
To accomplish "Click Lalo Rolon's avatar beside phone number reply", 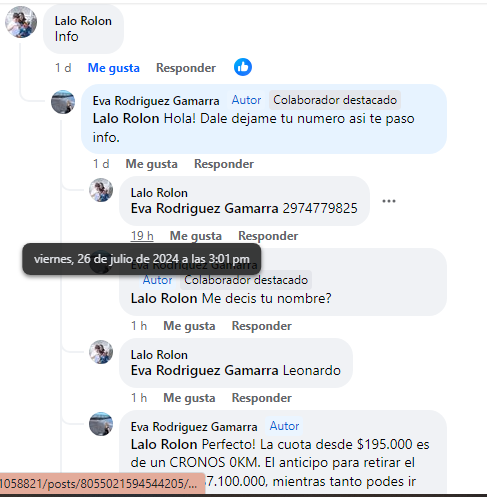I will tap(101, 190).
